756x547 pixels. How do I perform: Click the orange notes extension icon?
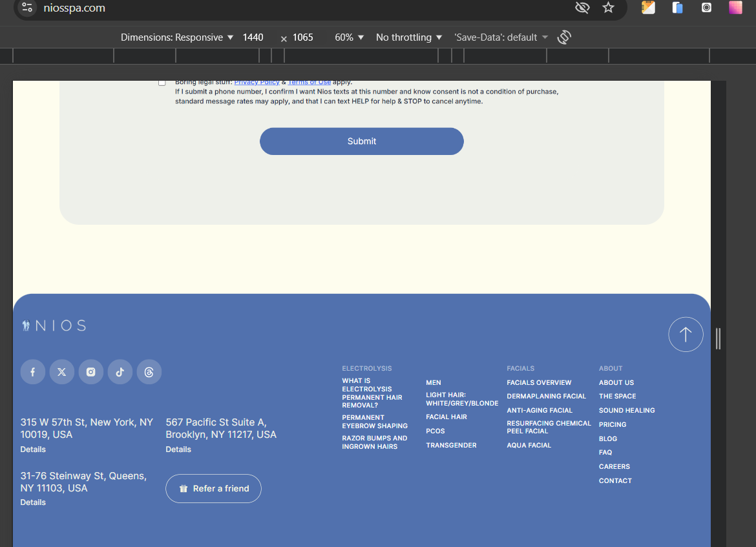click(x=648, y=7)
